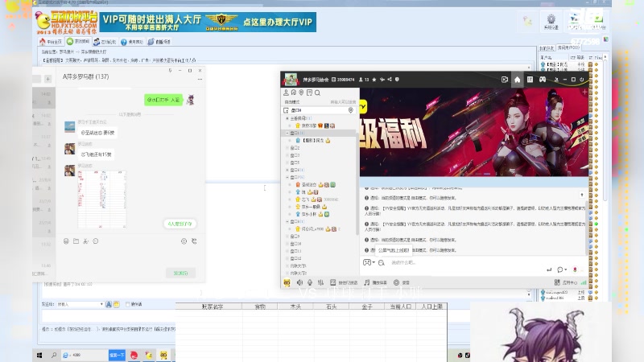Click the new messages notification pill

tap(180, 224)
